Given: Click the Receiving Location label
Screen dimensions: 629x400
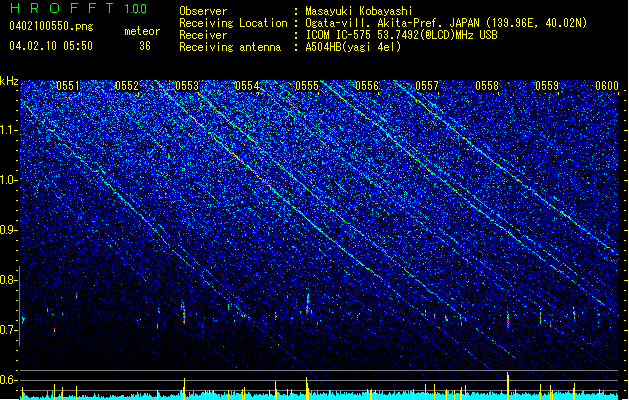Looking at the screenshot, I should pyautogui.click(x=233, y=23).
